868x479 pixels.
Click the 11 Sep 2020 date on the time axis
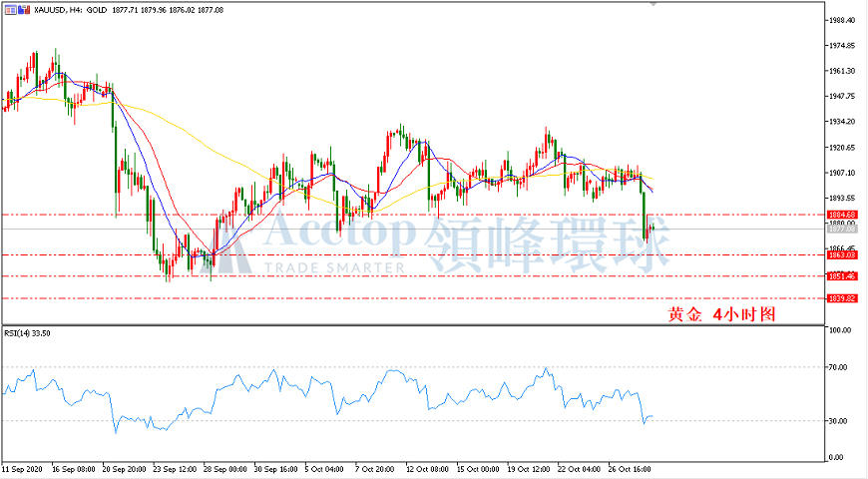pyautogui.click(x=22, y=469)
